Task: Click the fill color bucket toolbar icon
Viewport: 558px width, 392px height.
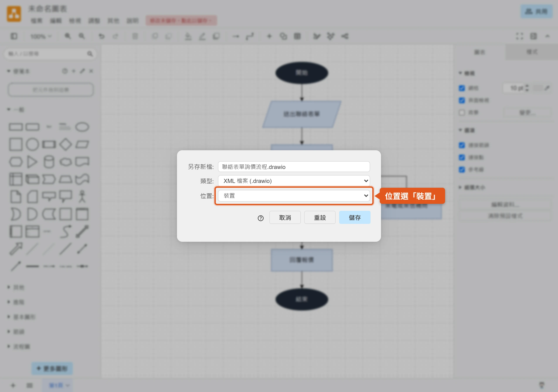Action: 188,36
